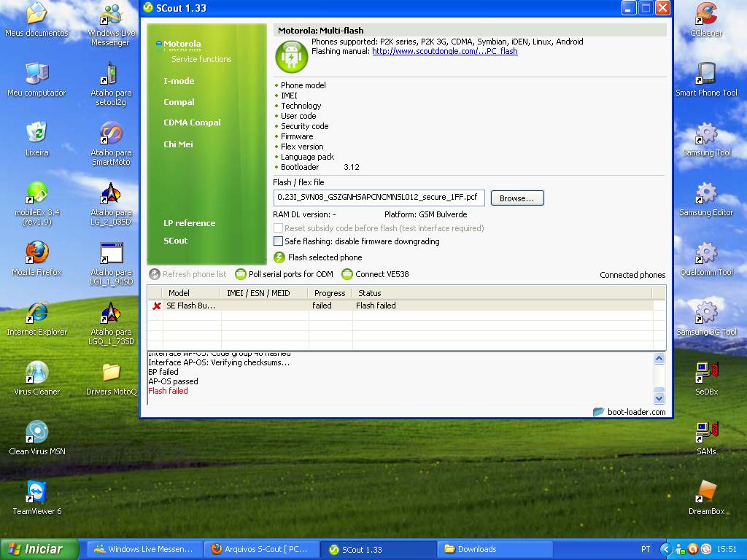Click the IMEI / ESN / MEID column header
This screenshot has width=747, height=560.
[264, 293]
